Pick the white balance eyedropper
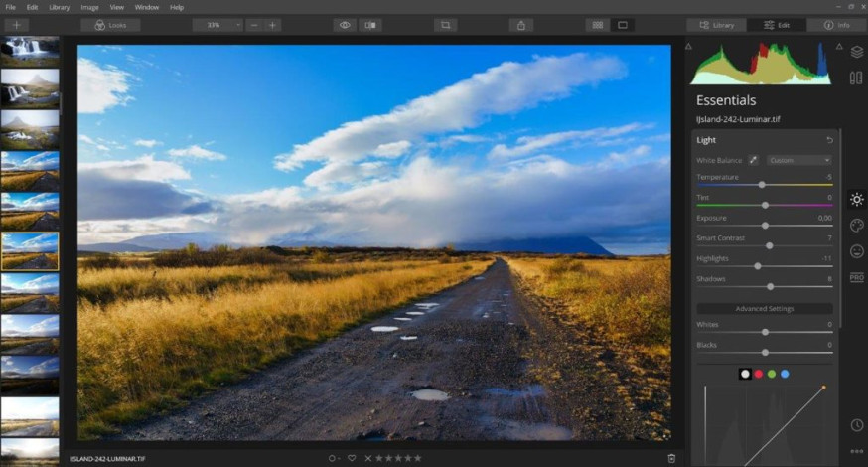The image size is (868, 467). (x=753, y=160)
